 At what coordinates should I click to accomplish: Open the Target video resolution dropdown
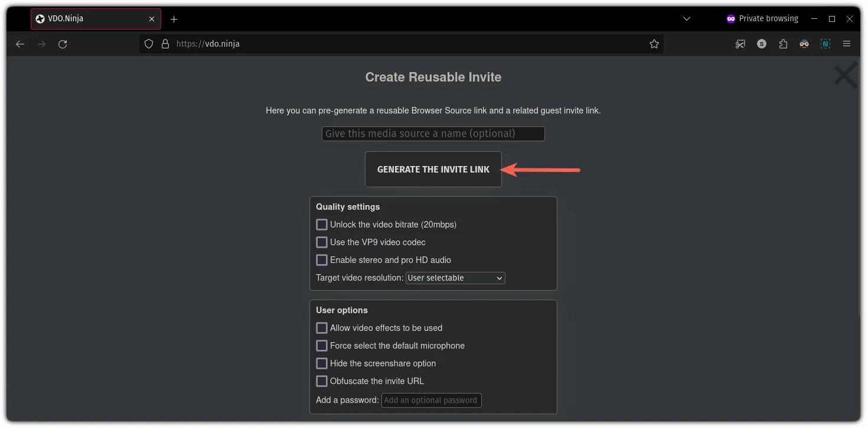click(455, 278)
